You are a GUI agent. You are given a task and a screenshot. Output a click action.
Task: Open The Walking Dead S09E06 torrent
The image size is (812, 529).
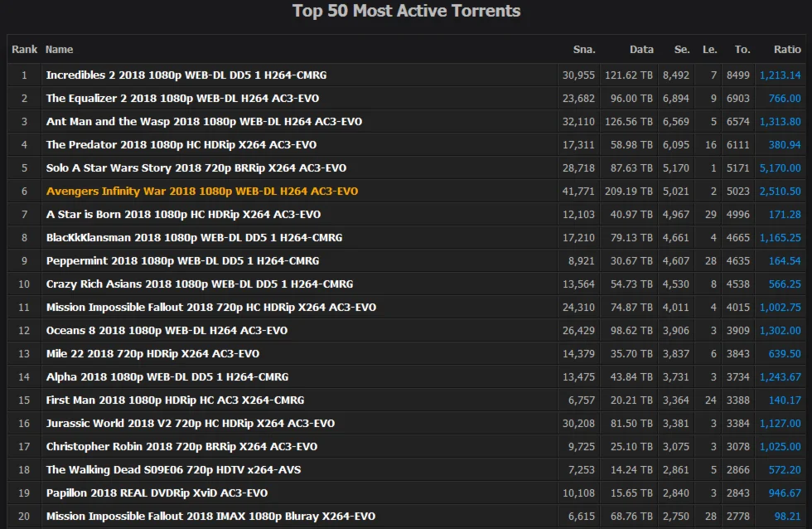coord(173,470)
